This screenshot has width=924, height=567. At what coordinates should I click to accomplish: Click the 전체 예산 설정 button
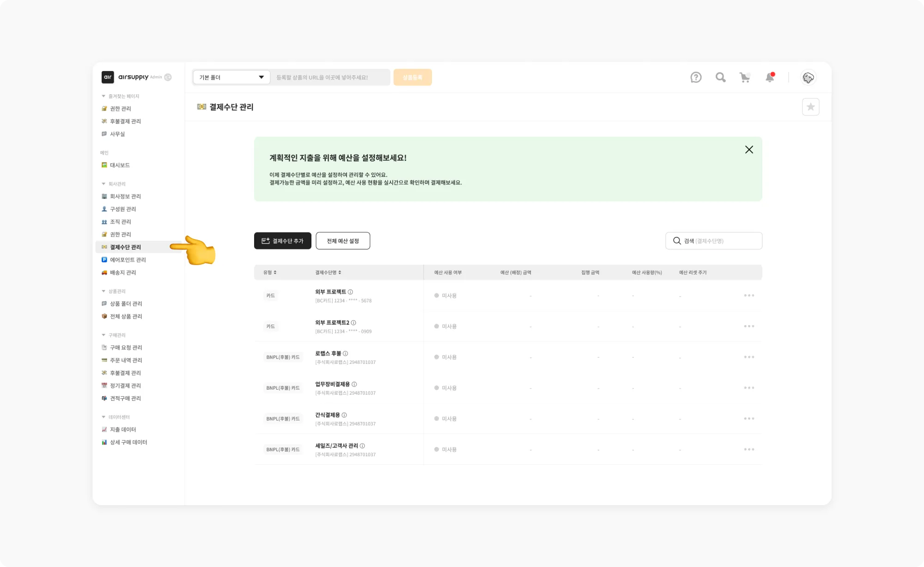[343, 241]
